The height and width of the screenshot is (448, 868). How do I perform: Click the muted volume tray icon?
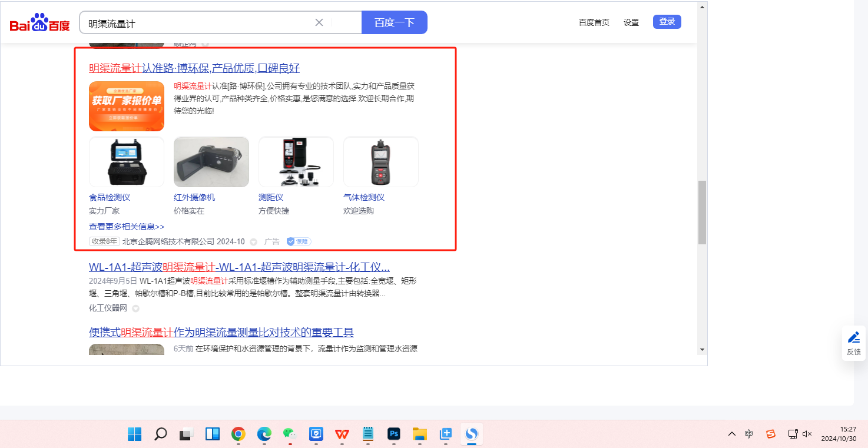pyautogui.click(x=807, y=434)
